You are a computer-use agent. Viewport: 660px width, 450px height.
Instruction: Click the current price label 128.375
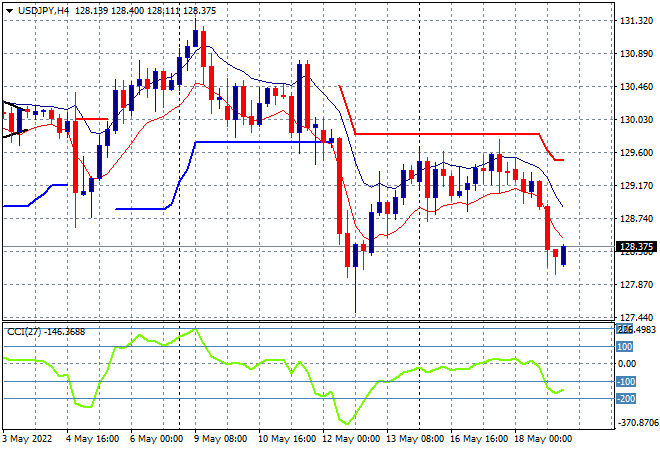pos(636,247)
